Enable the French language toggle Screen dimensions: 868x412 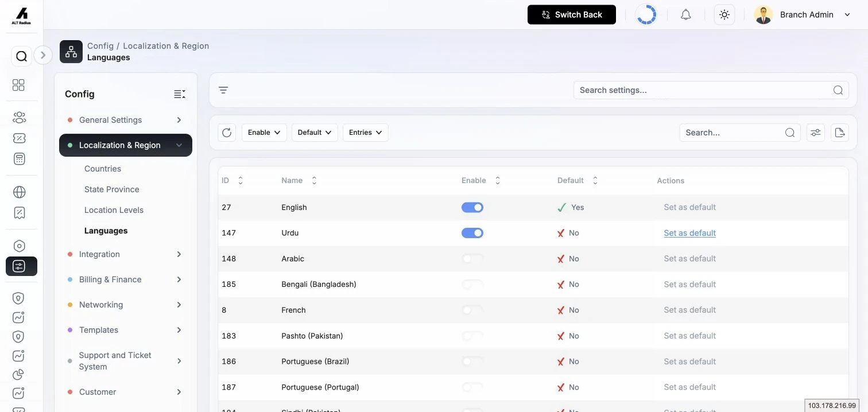[x=472, y=310]
